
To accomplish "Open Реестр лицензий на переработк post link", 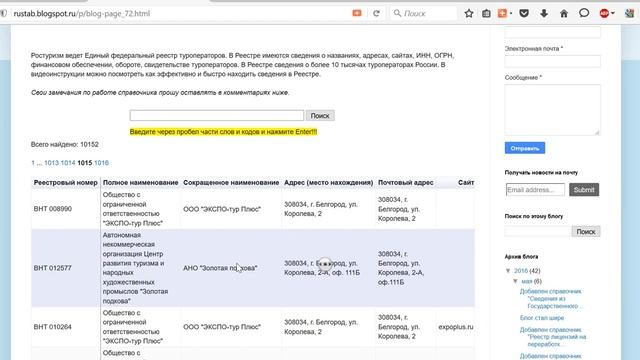I will [x=553, y=337].
